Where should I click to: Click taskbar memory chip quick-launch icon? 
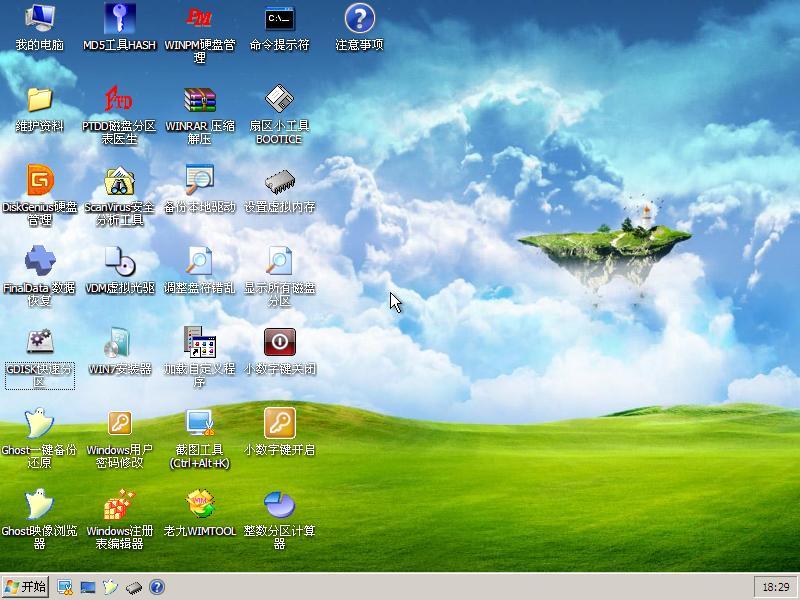click(x=134, y=588)
